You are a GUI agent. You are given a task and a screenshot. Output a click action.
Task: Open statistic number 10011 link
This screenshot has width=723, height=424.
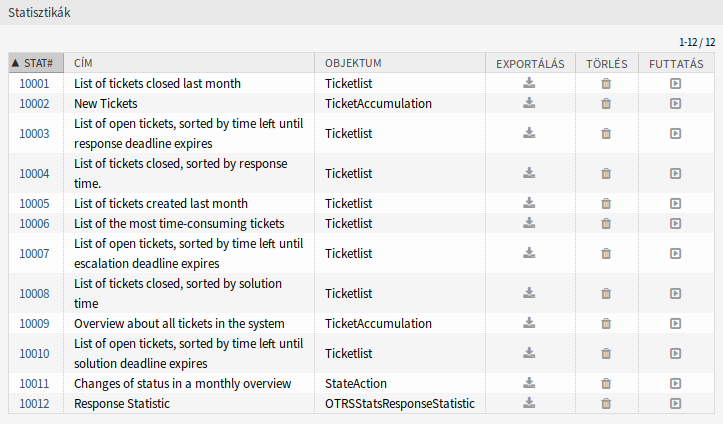[x=34, y=383]
